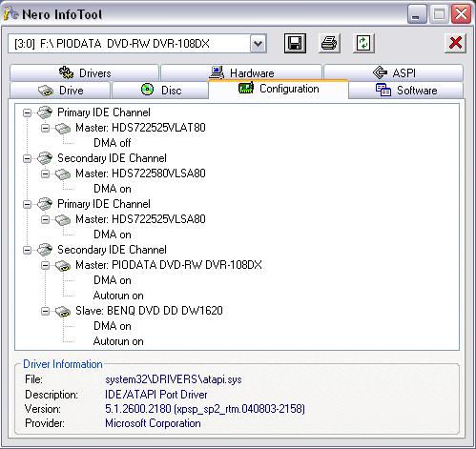The width and height of the screenshot is (476, 449).
Task: Click the controller icon of second Secondary IDE Channel
Action: pos(45,250)
